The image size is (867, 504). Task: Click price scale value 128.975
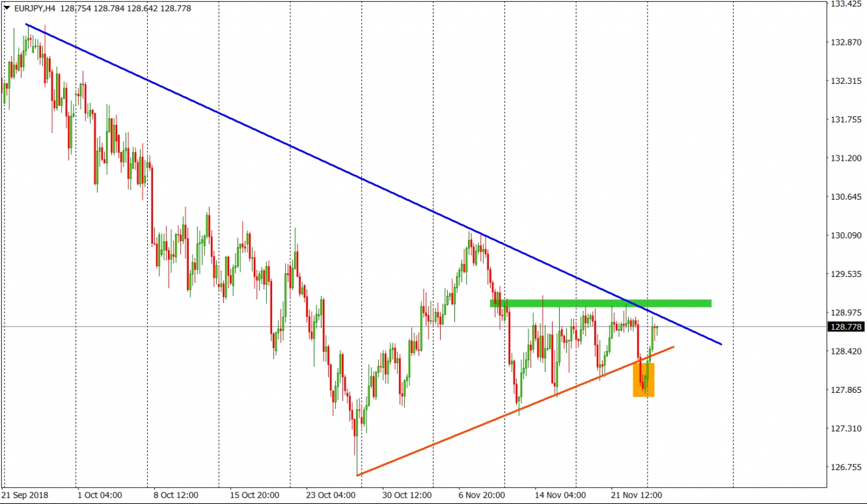pos(847,313)
